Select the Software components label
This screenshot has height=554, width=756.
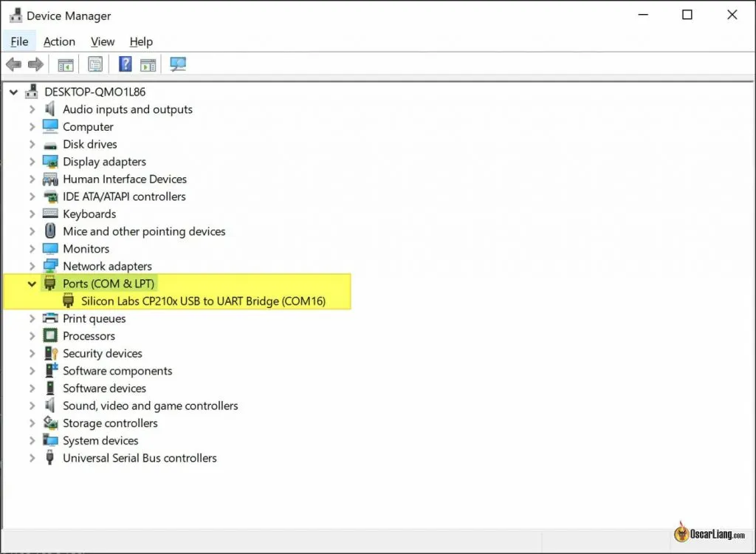(117, 371)
